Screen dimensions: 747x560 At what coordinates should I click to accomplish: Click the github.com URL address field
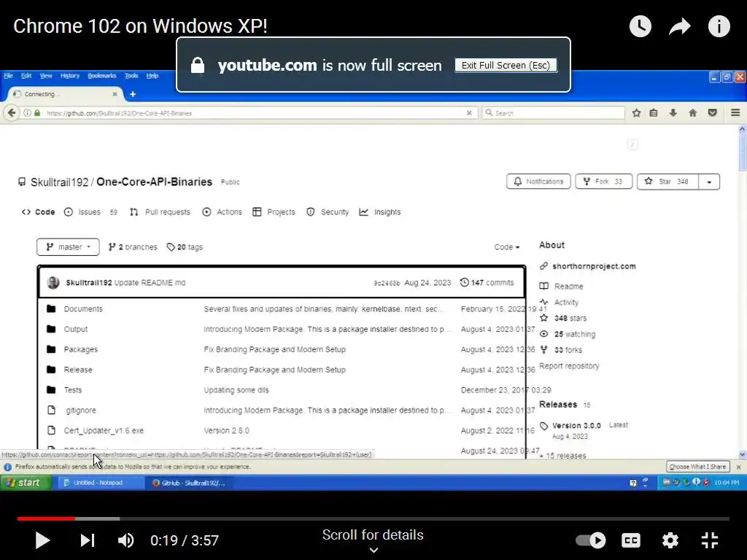coord(255,113)
